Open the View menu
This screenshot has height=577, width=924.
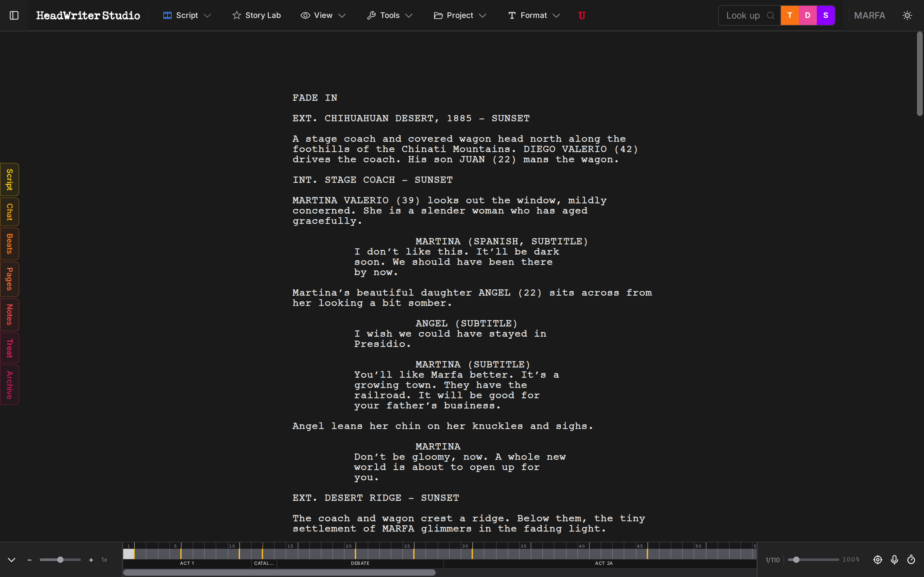click(323, 15)
